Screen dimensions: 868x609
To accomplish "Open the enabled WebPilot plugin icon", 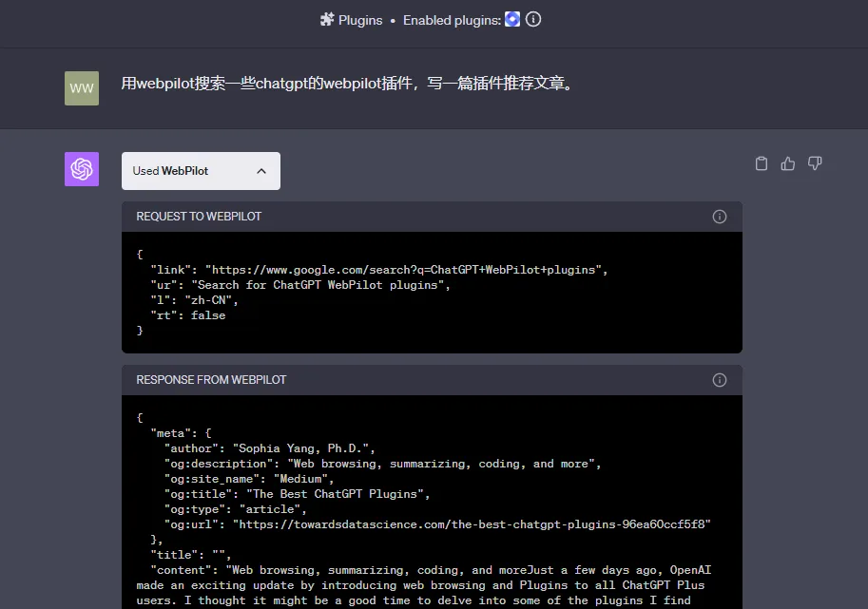I will tap(512, 19).
